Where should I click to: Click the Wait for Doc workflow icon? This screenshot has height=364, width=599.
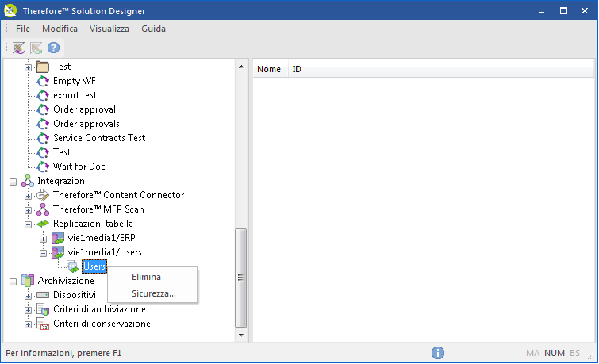pyautogui.click(x=43, y=167)
